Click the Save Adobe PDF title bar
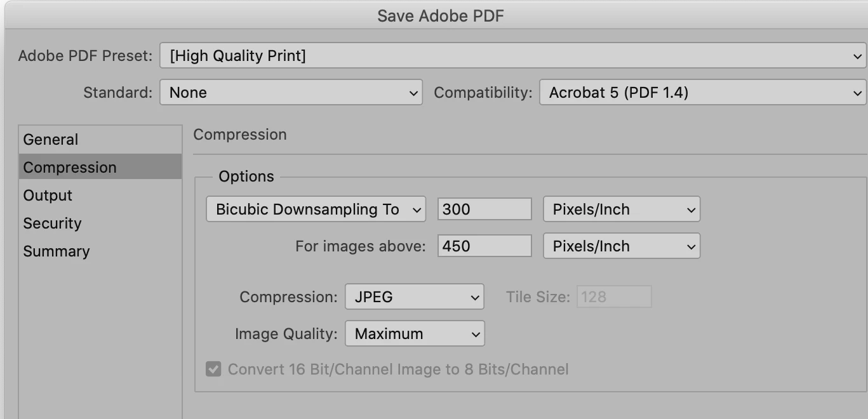 click(x=440, y=15)
